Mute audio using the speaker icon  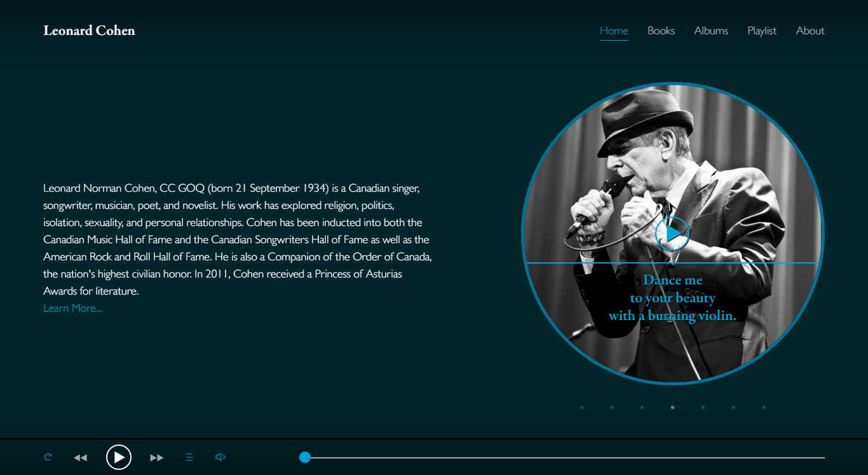coord(220,457)
